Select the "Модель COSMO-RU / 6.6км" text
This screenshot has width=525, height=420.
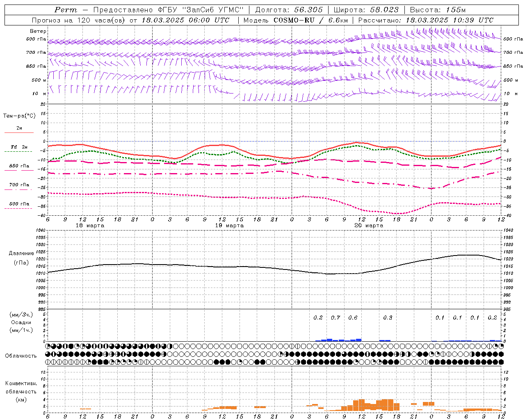[296, 20]
